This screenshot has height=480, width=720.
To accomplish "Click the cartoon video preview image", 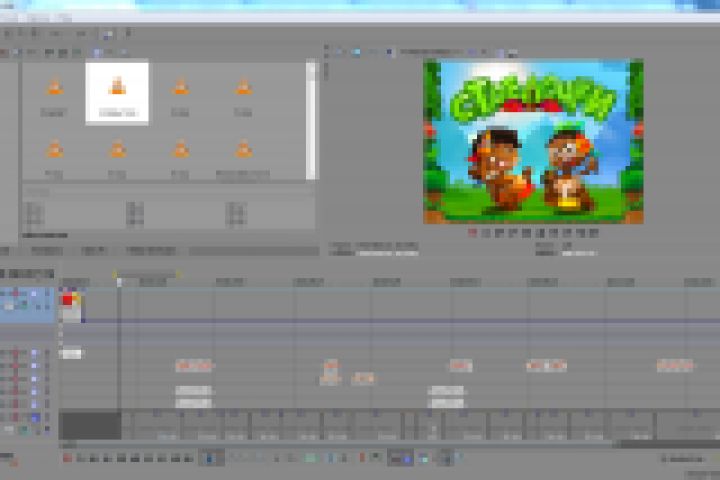I will (x=533, y=141).
